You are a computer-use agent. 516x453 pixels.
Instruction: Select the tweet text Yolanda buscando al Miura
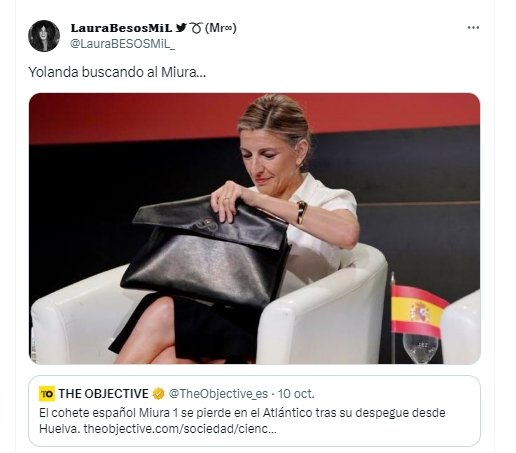[x=117, y=72]
